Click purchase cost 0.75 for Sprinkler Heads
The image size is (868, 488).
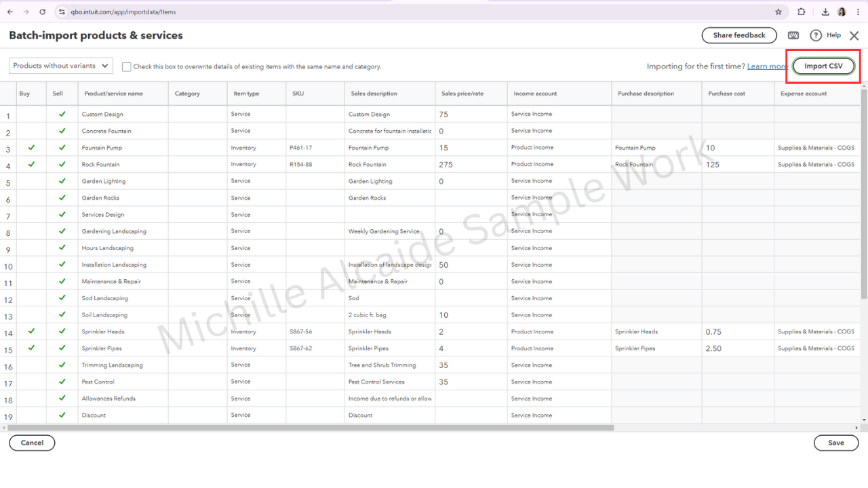[x=738, y=331]
